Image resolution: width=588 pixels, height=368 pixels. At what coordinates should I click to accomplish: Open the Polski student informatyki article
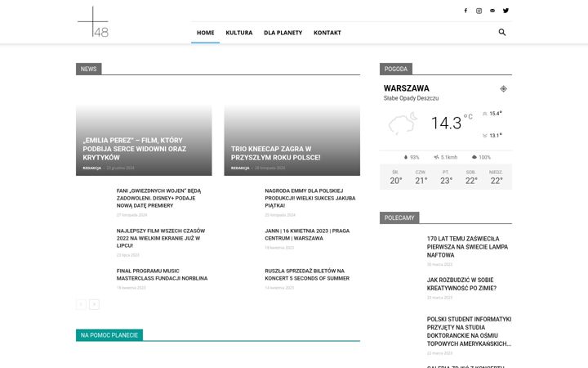469,331
